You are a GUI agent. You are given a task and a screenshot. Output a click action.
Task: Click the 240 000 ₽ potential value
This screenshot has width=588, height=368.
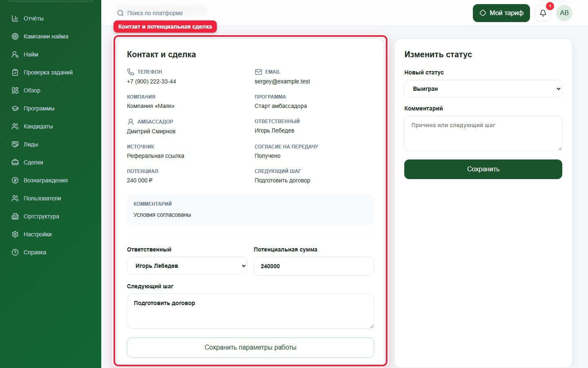point(140,180)
